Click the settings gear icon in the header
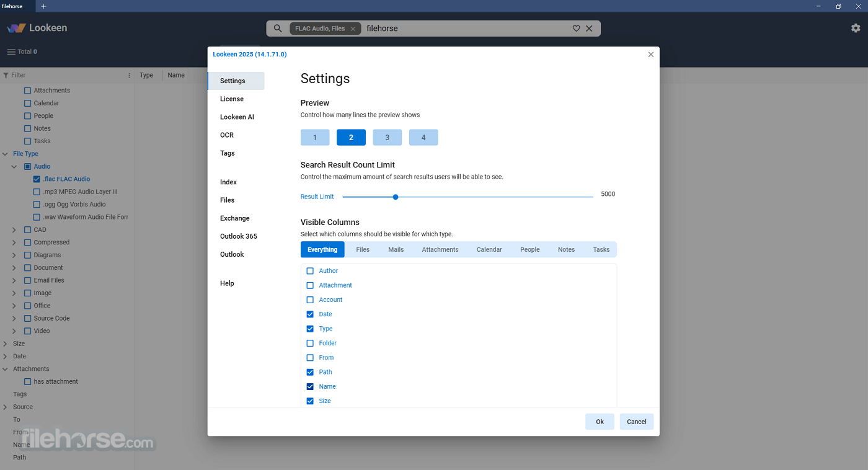 point(856,28)
